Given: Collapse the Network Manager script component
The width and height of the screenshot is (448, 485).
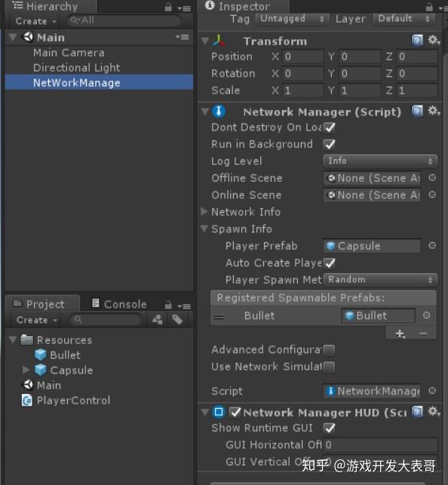Looking at the screenshot, I should 204,112.
